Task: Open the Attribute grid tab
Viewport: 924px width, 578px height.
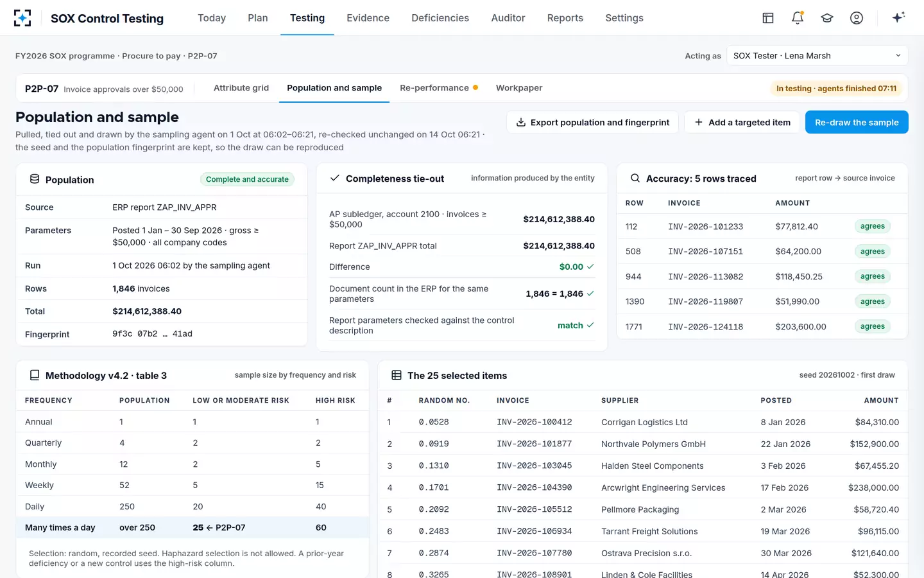Action: click(241, 88)
